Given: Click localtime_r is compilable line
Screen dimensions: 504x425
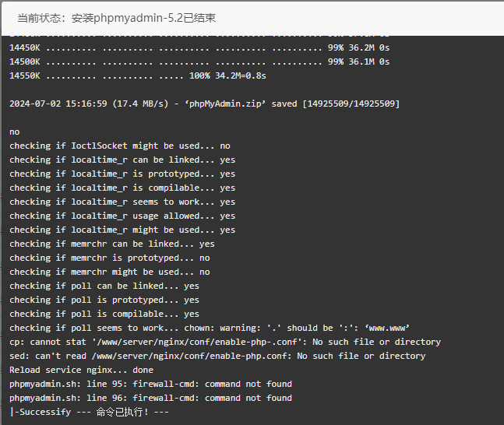Looking at the screenshot, I should 122,188.
